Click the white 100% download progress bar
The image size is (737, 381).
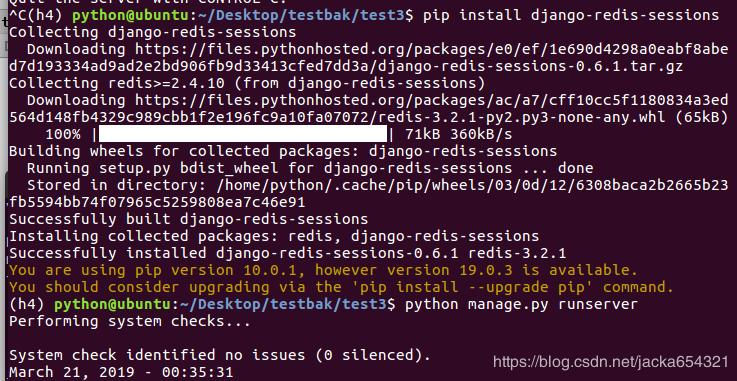click(243, 134)
